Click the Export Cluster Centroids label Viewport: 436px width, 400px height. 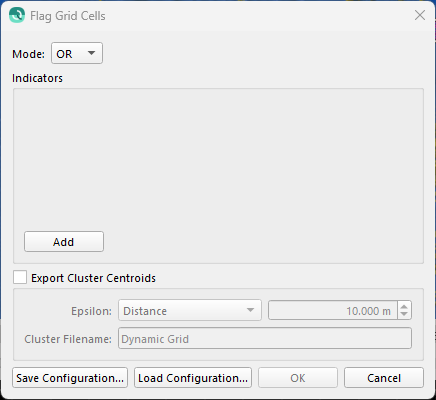[93, 278]
